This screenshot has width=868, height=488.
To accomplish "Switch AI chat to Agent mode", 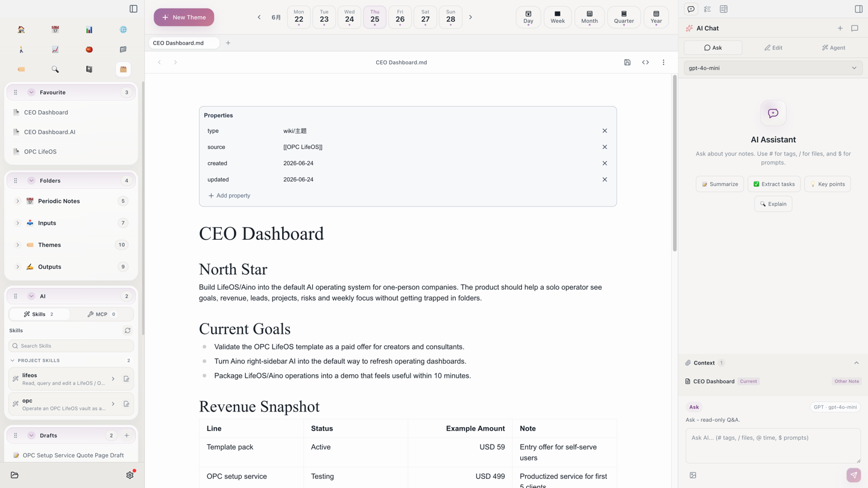I will [834, 48].
